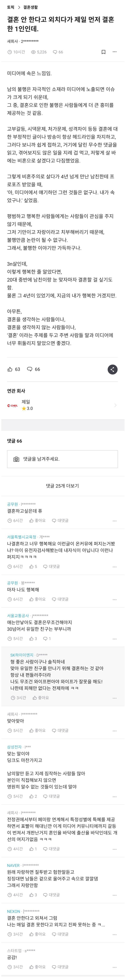Like the 결혼하고싶은데 퓨 comment

tap(37, 520)
